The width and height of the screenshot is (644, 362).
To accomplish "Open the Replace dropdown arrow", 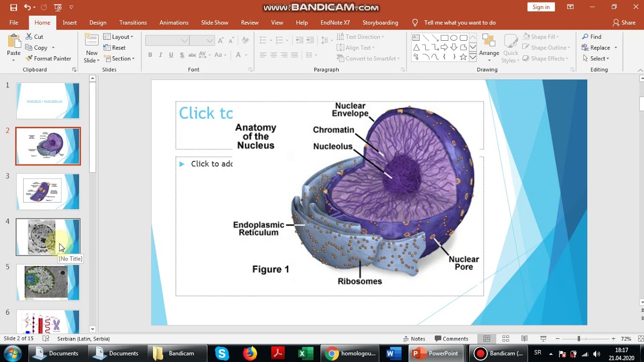I will pyautogui.click(x=616, y=48).
